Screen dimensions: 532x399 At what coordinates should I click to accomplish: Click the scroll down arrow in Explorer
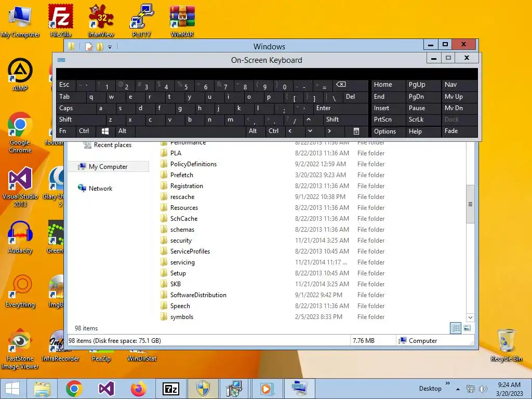pos(470,317)
